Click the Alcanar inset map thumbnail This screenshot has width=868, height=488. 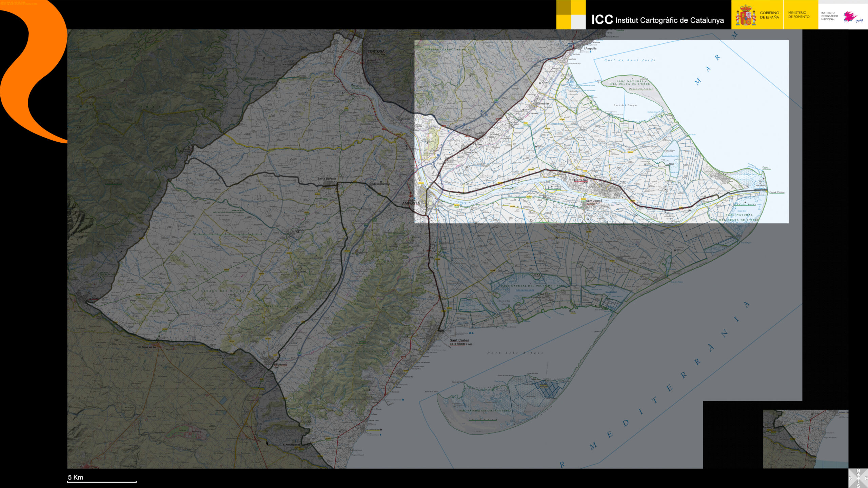tap(805, 439)
